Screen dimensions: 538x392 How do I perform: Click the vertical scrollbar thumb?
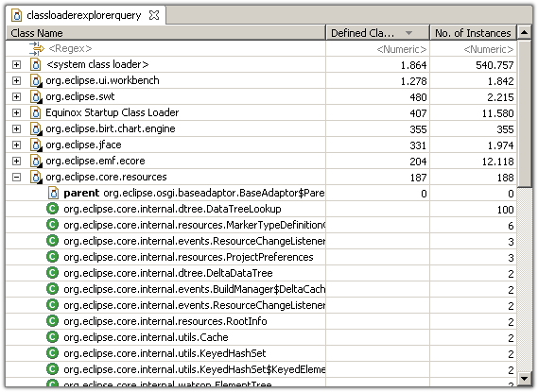[524, 113]
